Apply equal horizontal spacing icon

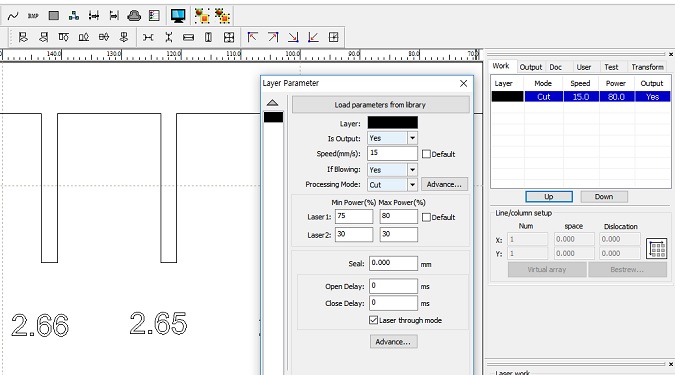click(x=148, y=37)
